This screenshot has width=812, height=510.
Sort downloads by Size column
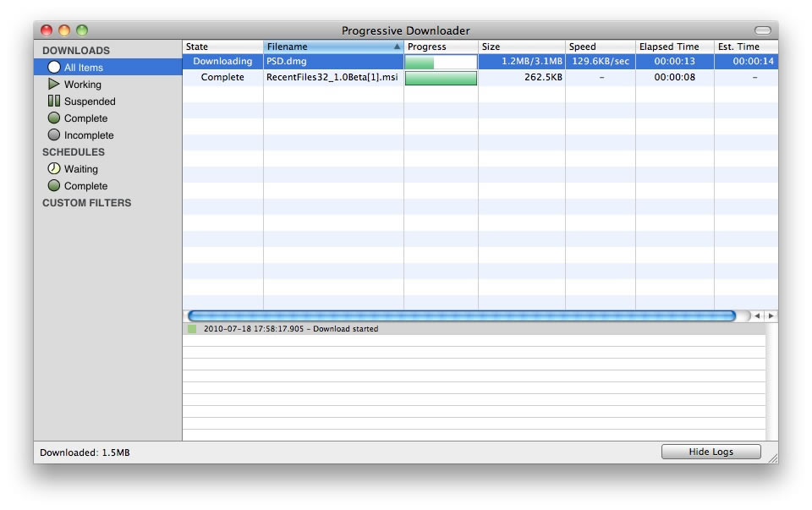(x=520, y=47)
